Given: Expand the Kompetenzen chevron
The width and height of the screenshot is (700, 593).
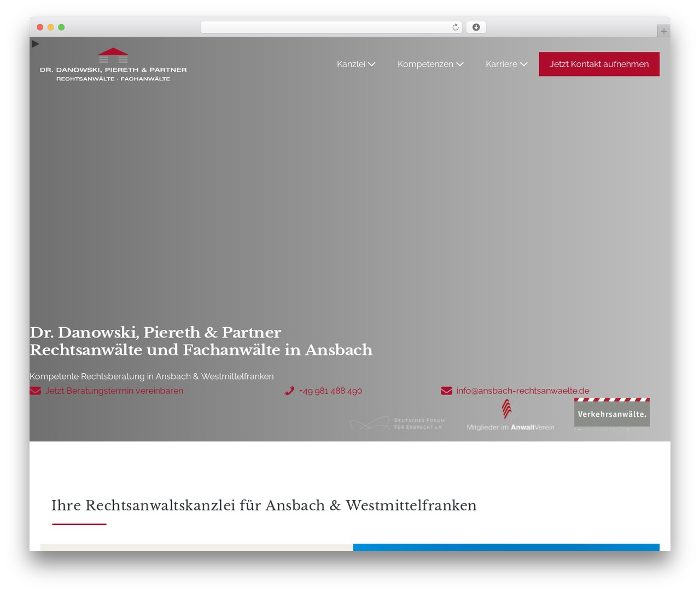Looking at the screenshot, I should 460,64.
